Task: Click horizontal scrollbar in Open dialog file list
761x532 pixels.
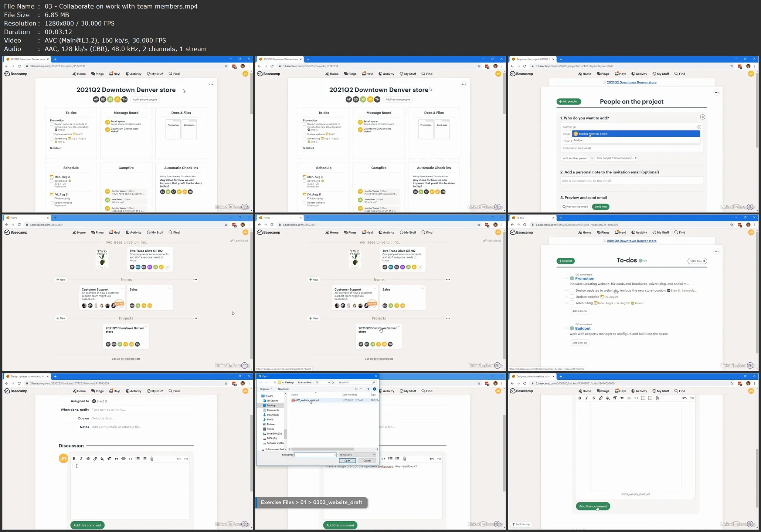Action: 322,449
